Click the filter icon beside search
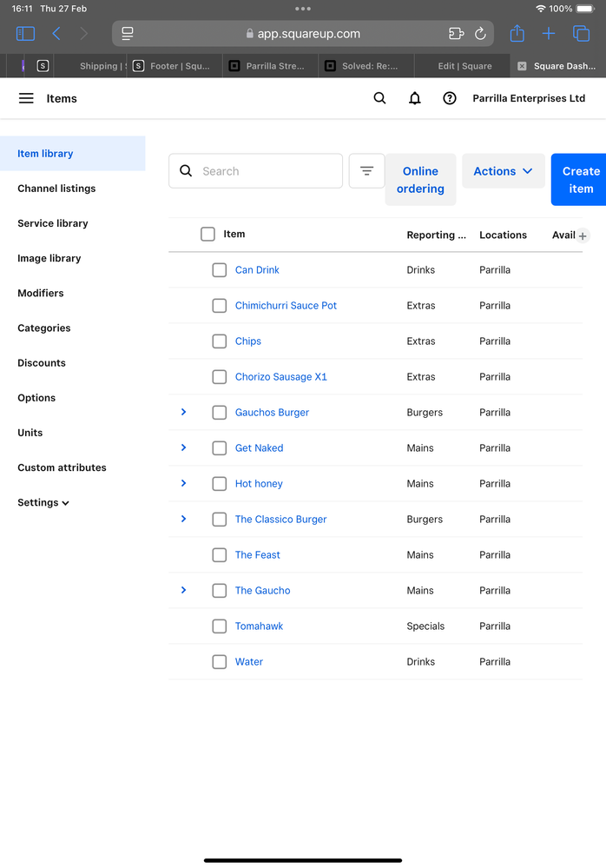This screenshot has width=606, height=868. tap(366, 171)
